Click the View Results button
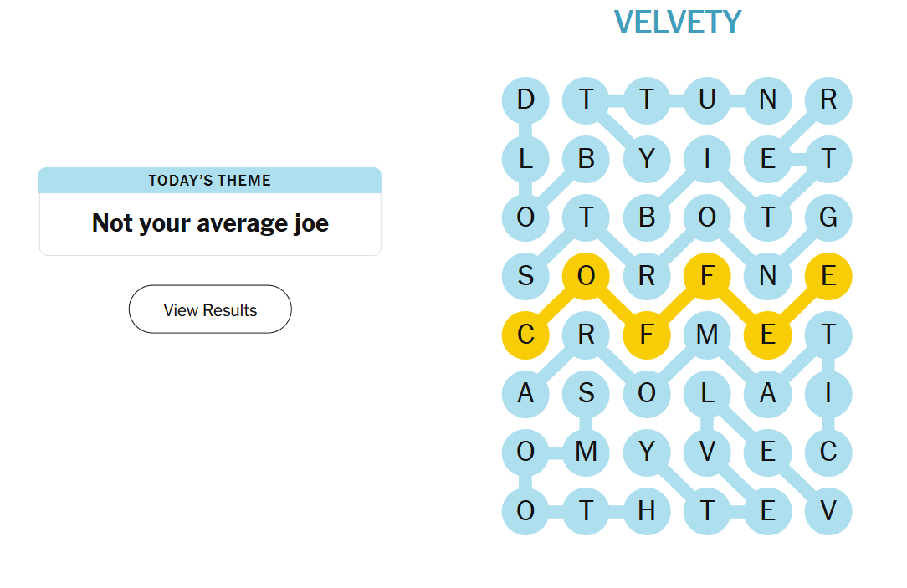907x588 pixels. coord(210,309)
